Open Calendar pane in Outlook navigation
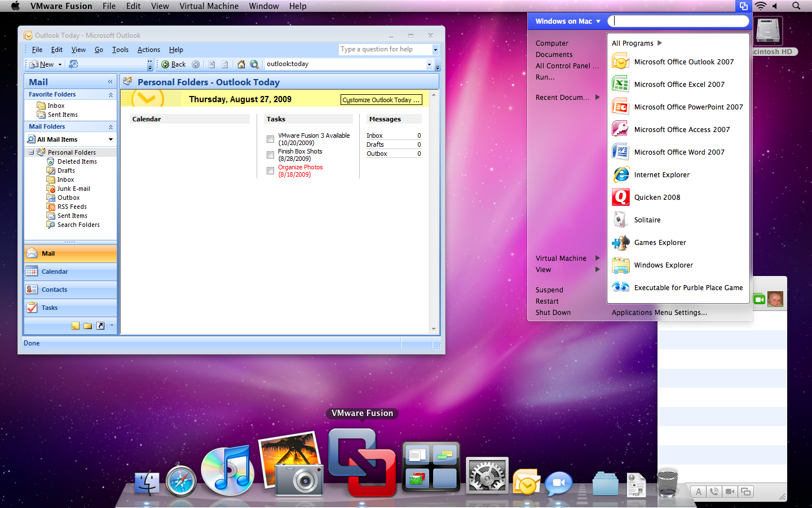The image size is (812, 508). pyautogui.click(x=55, y=271)
